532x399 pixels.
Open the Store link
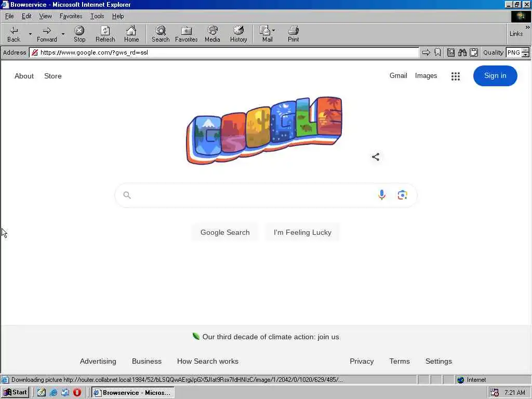tap(53, 76)
